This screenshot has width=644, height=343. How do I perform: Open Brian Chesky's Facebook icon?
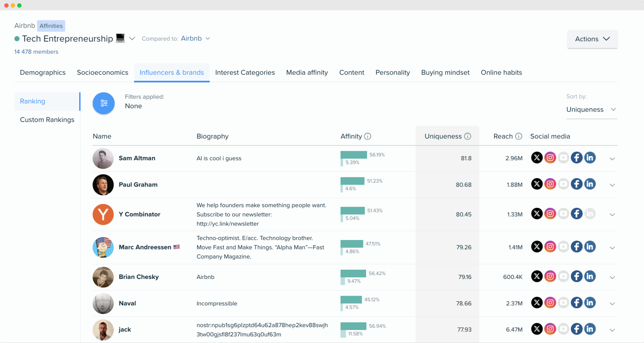coord(577,276)
